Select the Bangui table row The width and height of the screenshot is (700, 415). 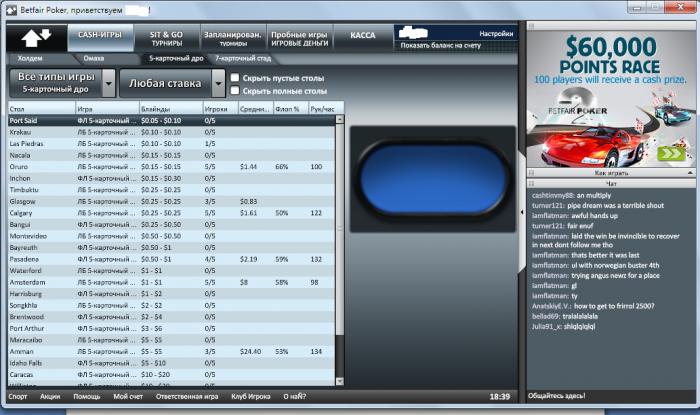[171, 224]
